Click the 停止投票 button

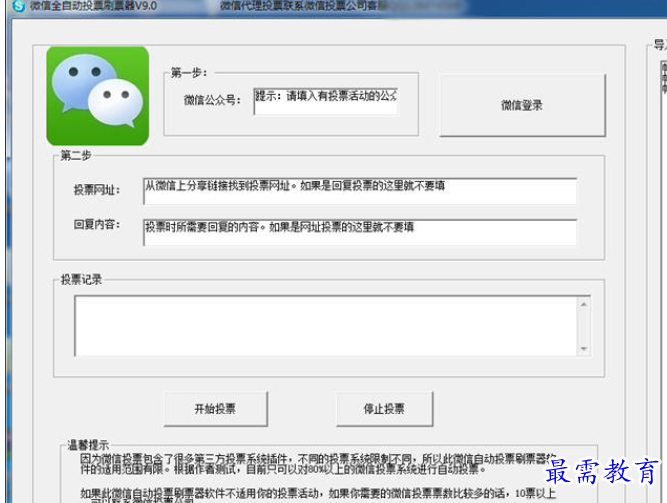(385, 409)
